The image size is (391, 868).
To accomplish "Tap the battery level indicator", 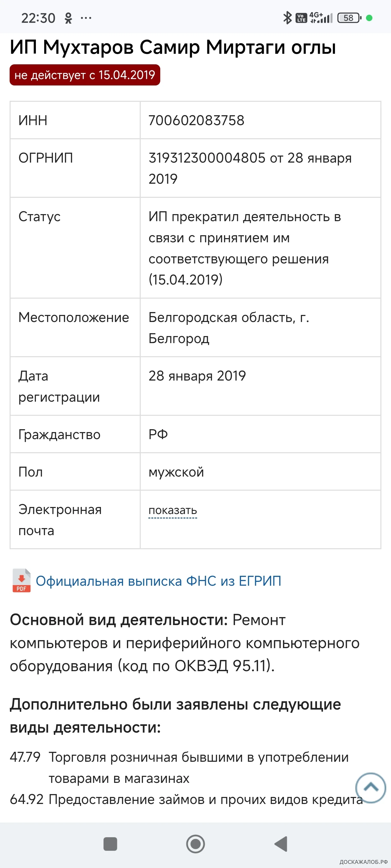I will [x=349, y=18].
